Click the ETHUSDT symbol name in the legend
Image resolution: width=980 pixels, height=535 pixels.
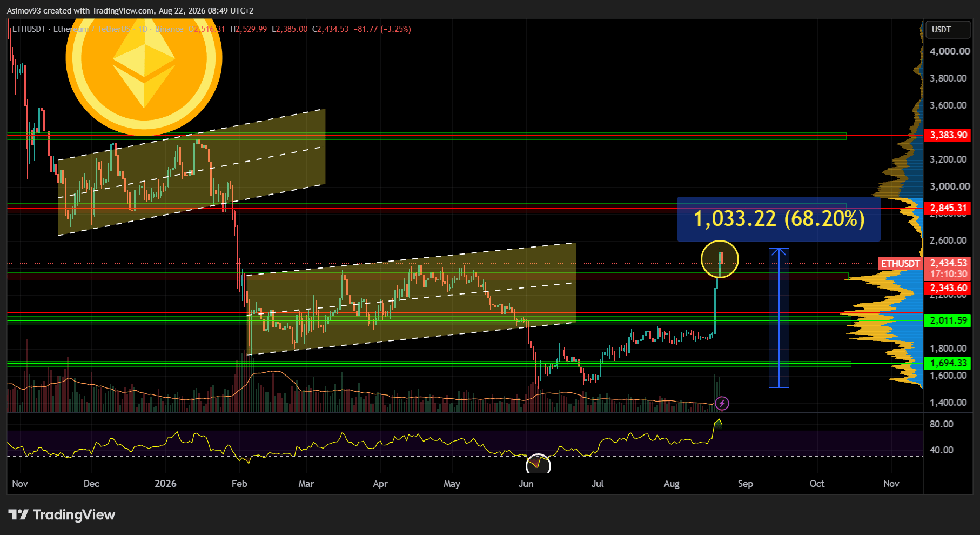point(29,29)
